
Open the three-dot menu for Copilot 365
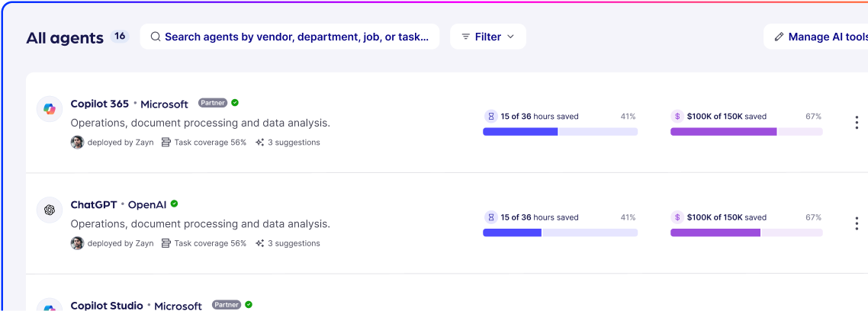pos(857,123)
